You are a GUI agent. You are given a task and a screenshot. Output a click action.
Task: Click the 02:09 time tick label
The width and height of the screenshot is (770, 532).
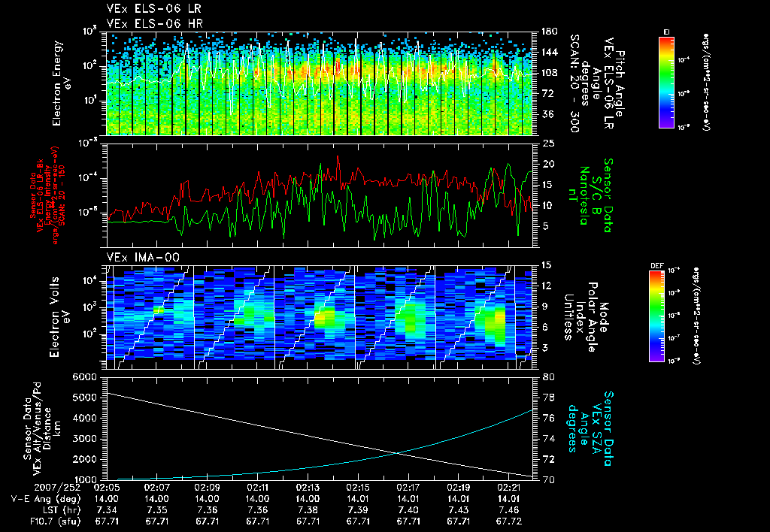tap(207, 488)
